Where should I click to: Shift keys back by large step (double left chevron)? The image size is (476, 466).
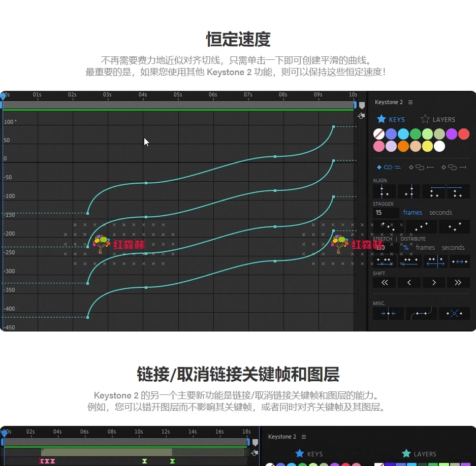click(x=384, y=282)
